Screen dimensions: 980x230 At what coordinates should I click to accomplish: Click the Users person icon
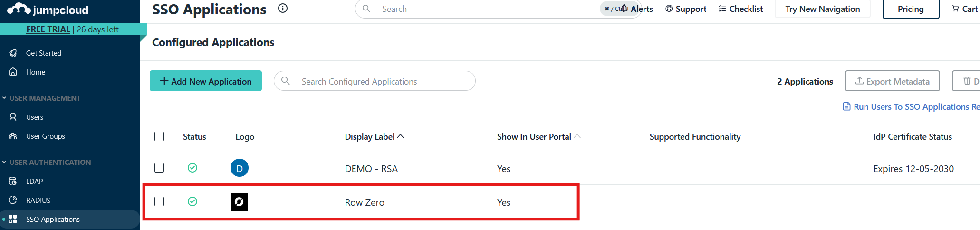click(13, 117)
